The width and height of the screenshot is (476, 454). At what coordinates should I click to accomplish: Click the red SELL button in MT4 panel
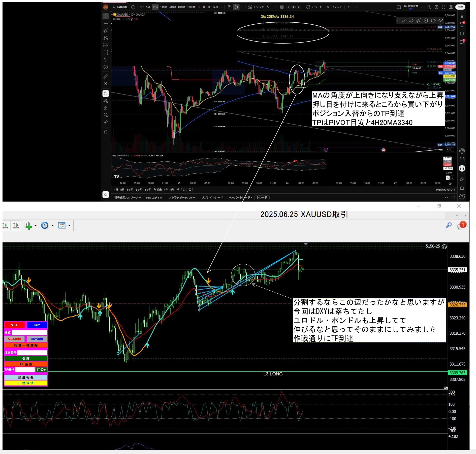click(x=14, y=325)
